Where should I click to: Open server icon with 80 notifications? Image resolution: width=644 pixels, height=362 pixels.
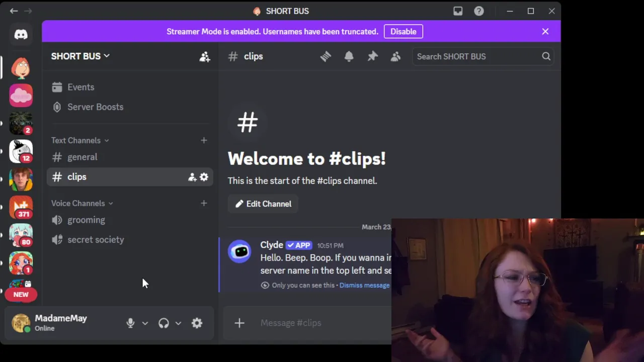click(21, 235)
